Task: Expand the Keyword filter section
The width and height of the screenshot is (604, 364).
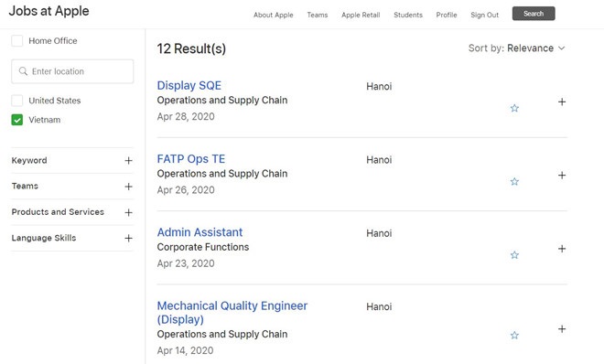Action: coord(129,160)
